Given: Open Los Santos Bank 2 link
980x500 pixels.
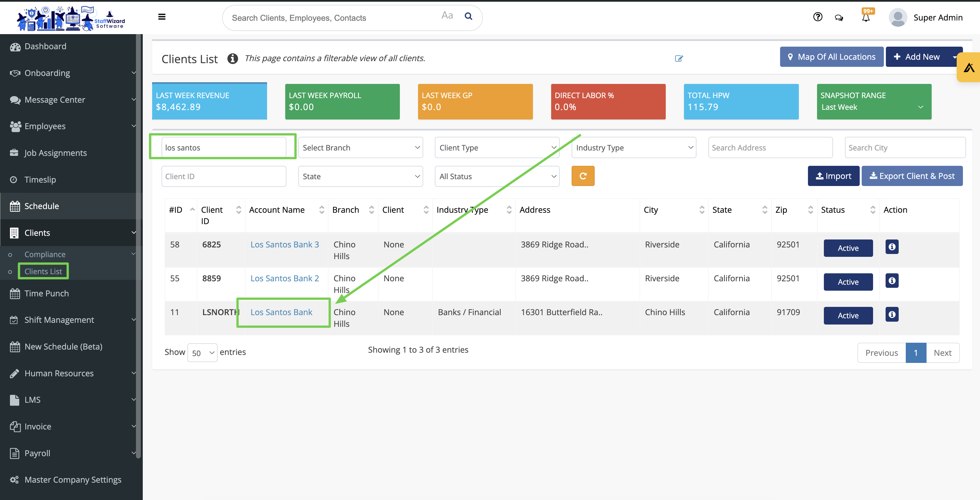Looking at the screenshot, I should tap(285, 278).
